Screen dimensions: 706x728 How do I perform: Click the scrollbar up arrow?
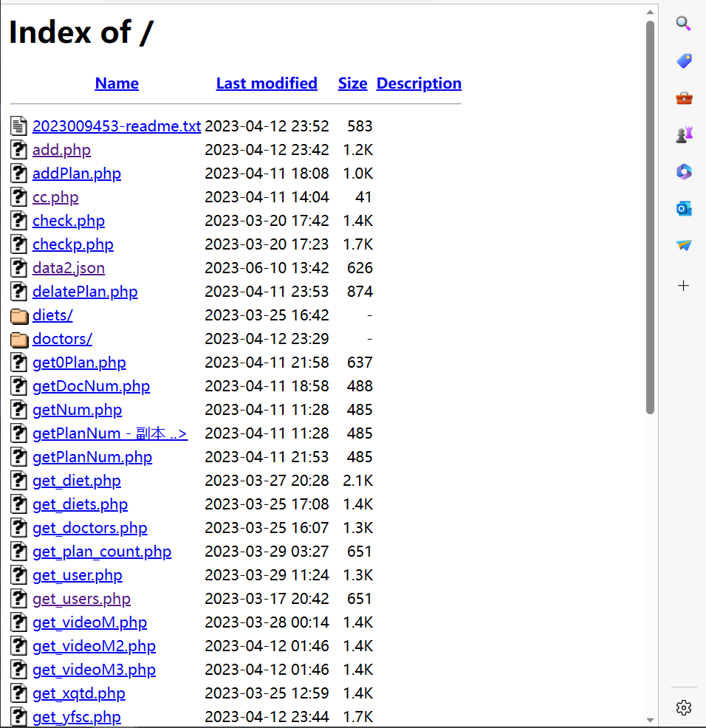click(x=650, y=12)
